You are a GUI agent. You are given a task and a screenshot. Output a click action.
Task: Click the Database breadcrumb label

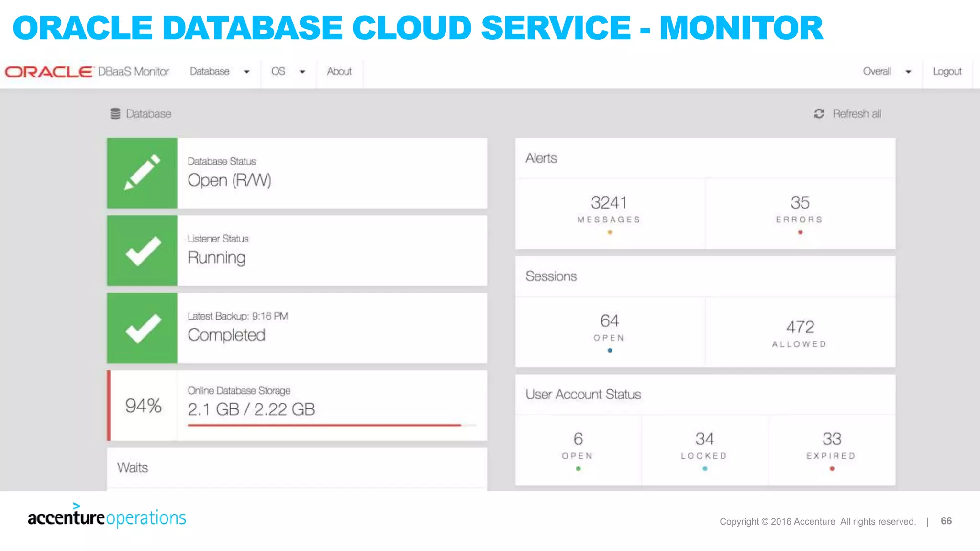point(148,114)
